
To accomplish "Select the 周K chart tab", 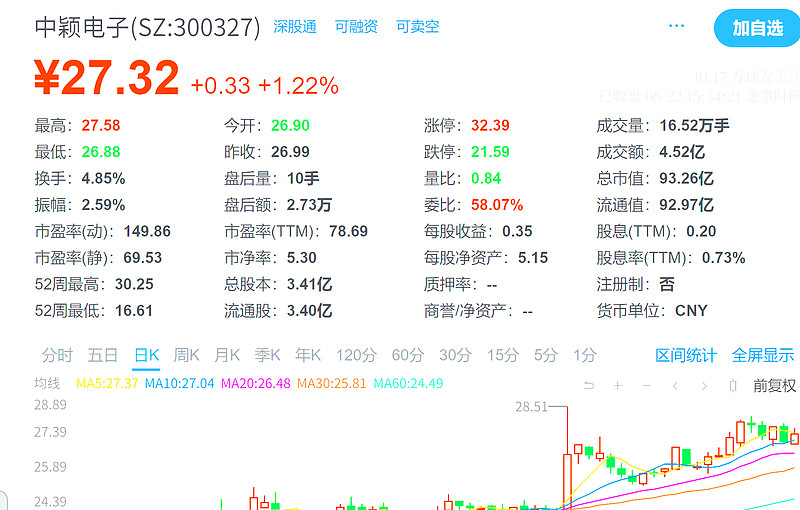I will click(186, 355).
